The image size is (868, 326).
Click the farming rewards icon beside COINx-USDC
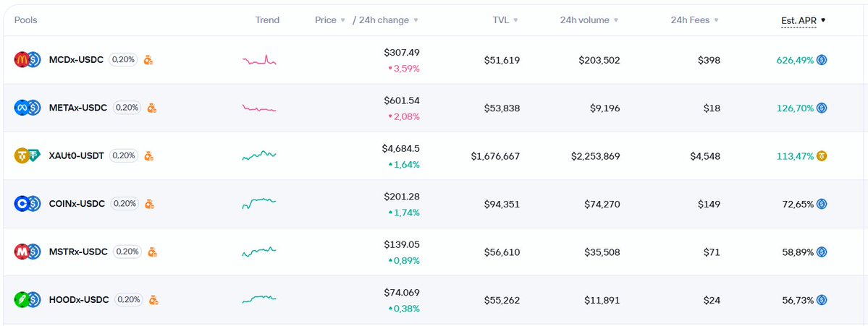coord(148,204)
